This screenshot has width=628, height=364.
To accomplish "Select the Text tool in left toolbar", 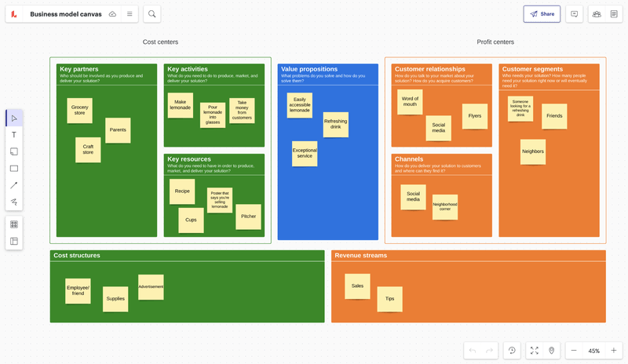I will (14, 135).
